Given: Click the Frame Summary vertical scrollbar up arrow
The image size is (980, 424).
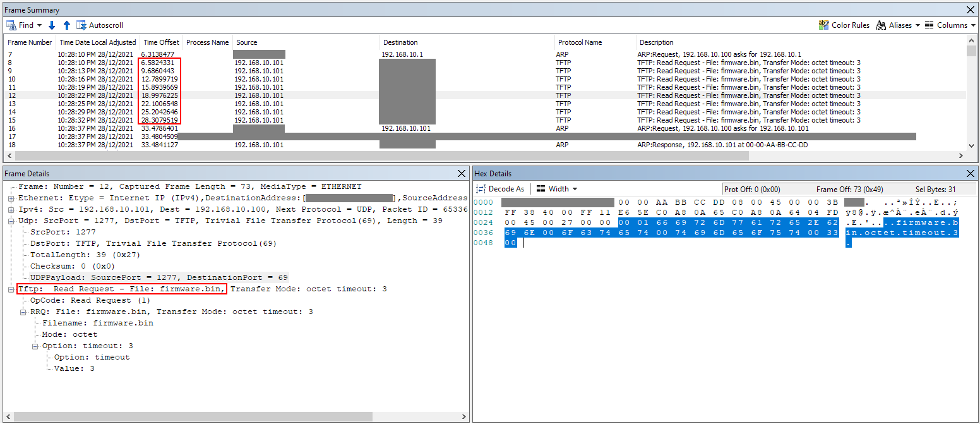Looking at the screenshot, I should pyautogui.click(x=971, y=41).
